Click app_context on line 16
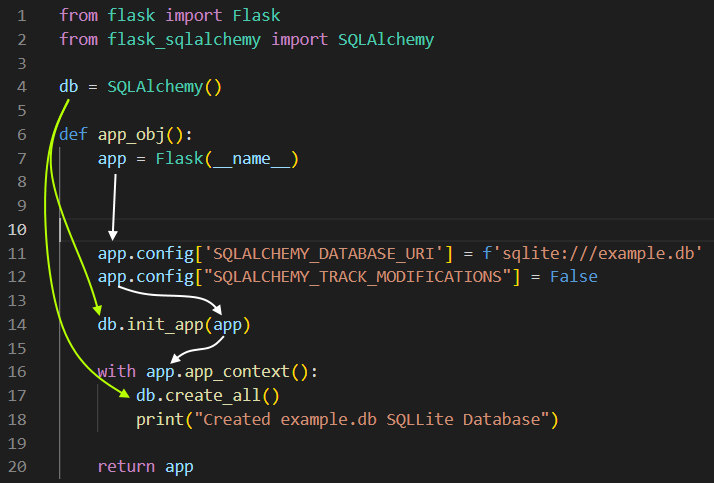The width and height of the screenshot is (714, 483). point(237,372)
